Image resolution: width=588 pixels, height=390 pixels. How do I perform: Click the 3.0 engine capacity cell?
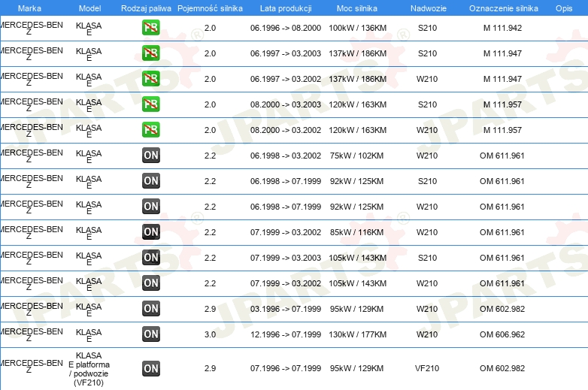click(x=210, y=334)
